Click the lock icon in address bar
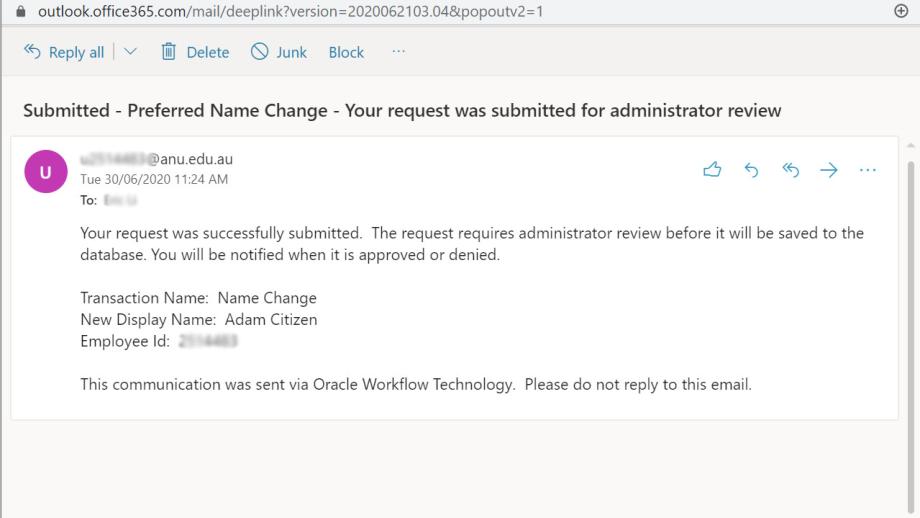 click(x=21, y=11)
